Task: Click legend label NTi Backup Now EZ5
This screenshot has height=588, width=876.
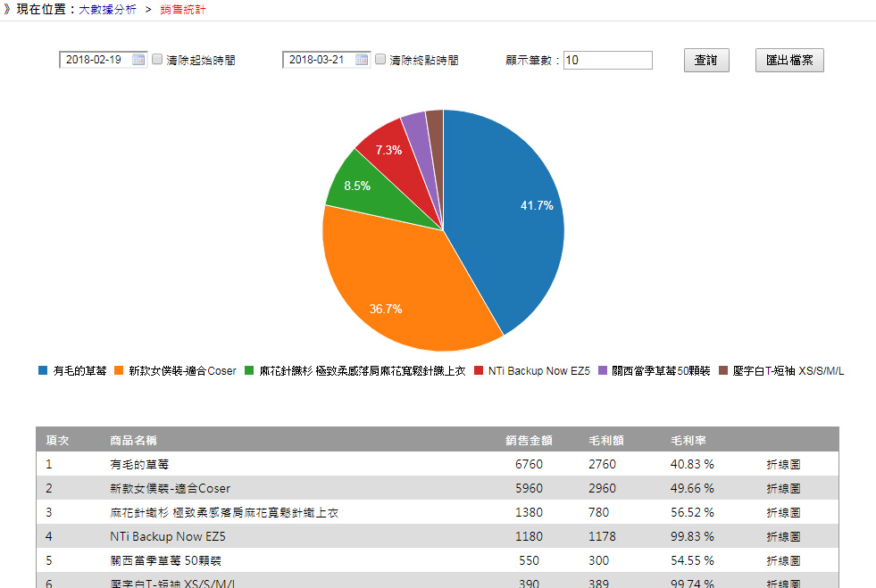Action: 538,370
